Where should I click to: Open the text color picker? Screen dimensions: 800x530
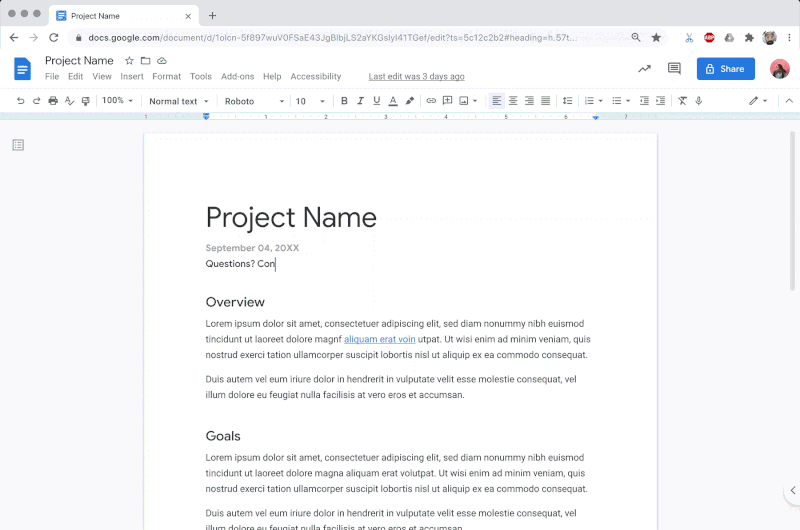point(393,101)
